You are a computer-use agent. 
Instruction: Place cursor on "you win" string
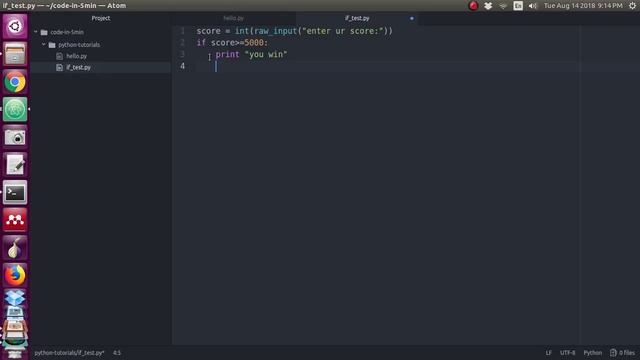click(x=266, y=54)
